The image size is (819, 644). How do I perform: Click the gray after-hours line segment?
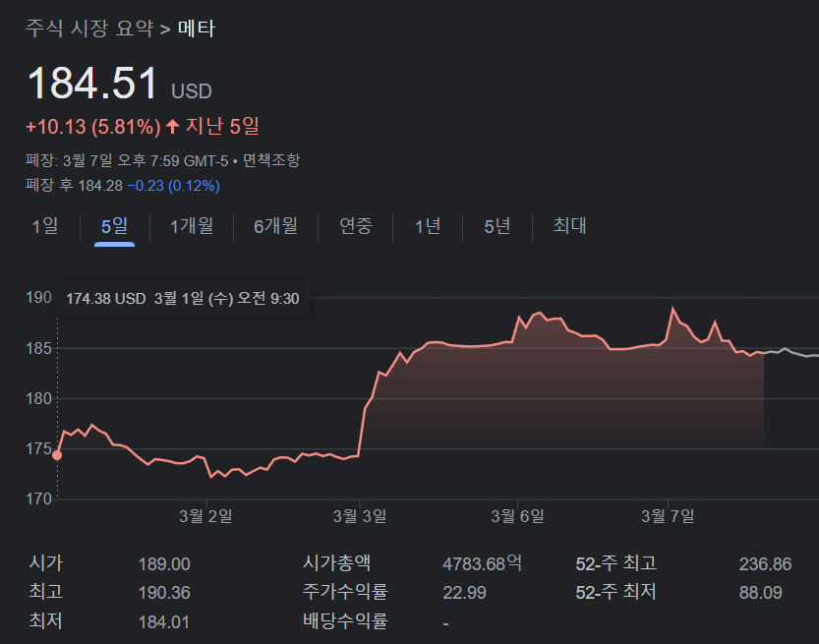pos(791,352)
